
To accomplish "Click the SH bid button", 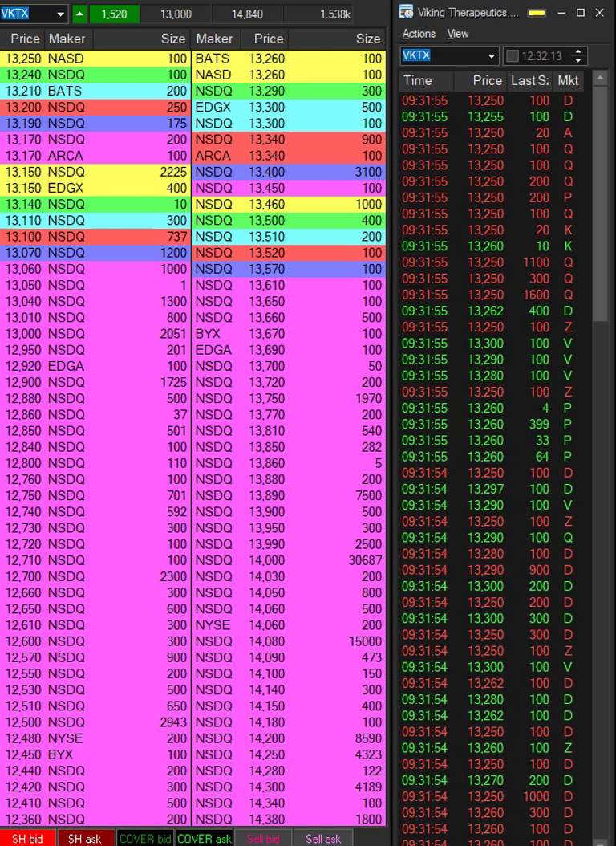I will tap(28, 839).
